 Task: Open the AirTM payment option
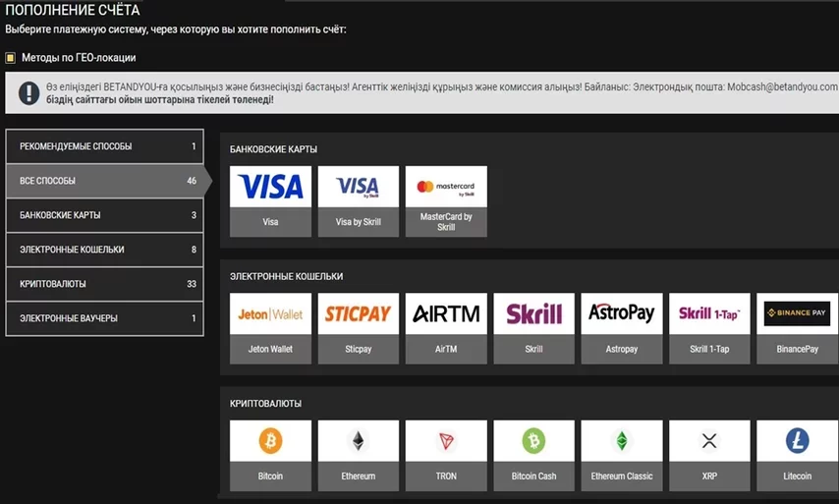(446, 328)
